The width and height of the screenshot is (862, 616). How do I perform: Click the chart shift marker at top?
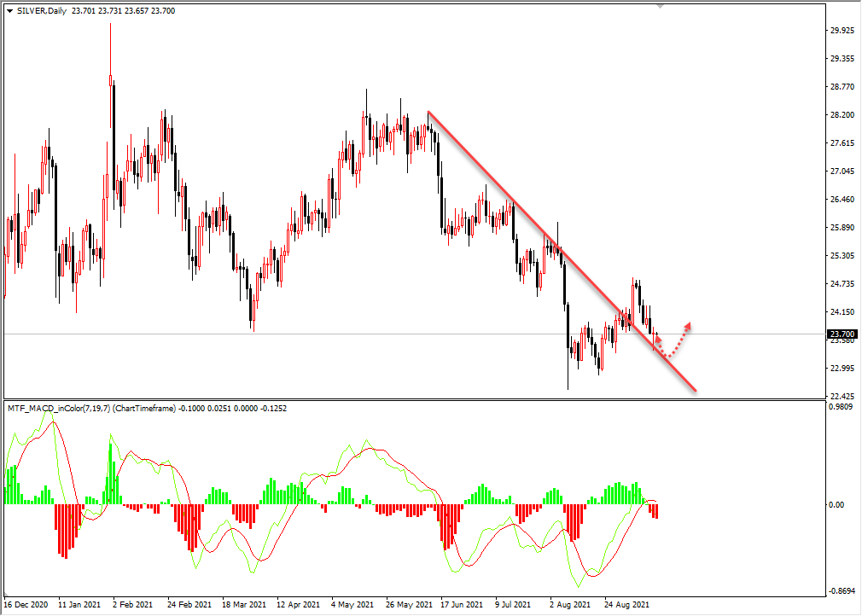tap(661, 6)
